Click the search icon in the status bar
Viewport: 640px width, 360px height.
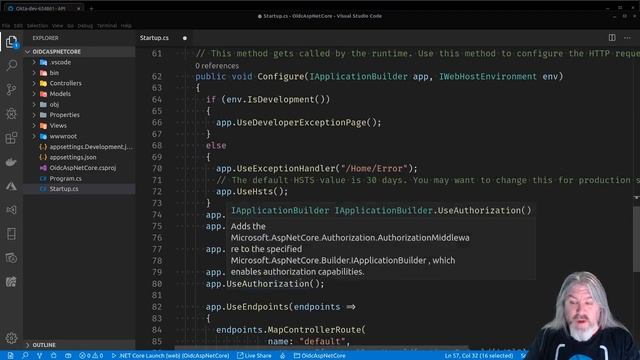click(x=25, y=356)
